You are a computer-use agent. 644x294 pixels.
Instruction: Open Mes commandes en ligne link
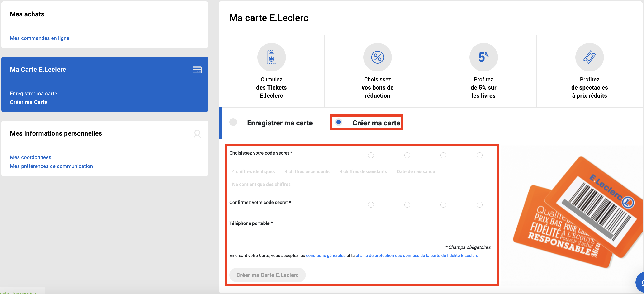click(39, 38)
